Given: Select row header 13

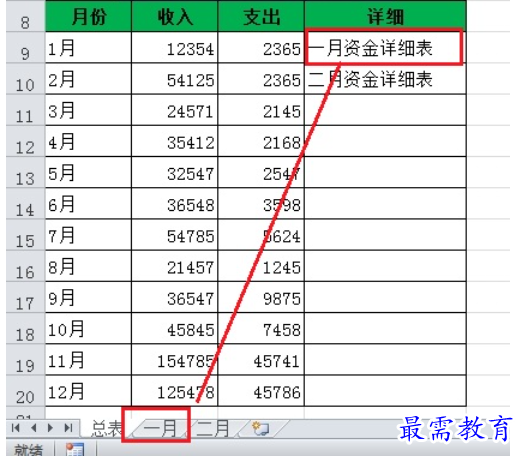Looking at the screenshot, I should pyautogui.click(x=25, y=172).
